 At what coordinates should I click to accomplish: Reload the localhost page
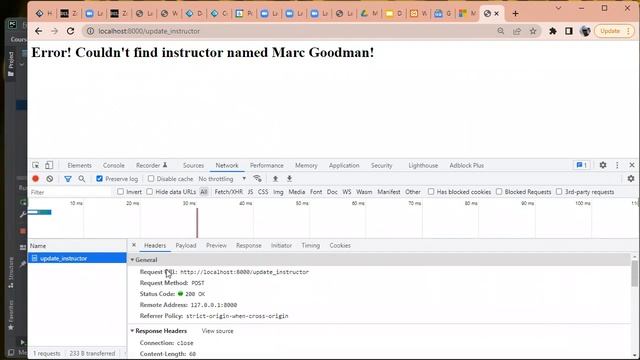pyautogui.click(x=70, y=31)
